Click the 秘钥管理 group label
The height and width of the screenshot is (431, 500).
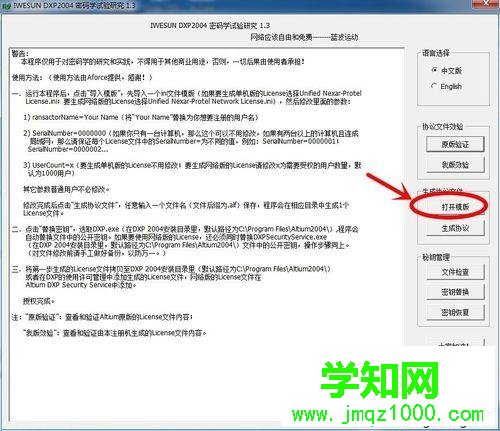click(436, 257)
